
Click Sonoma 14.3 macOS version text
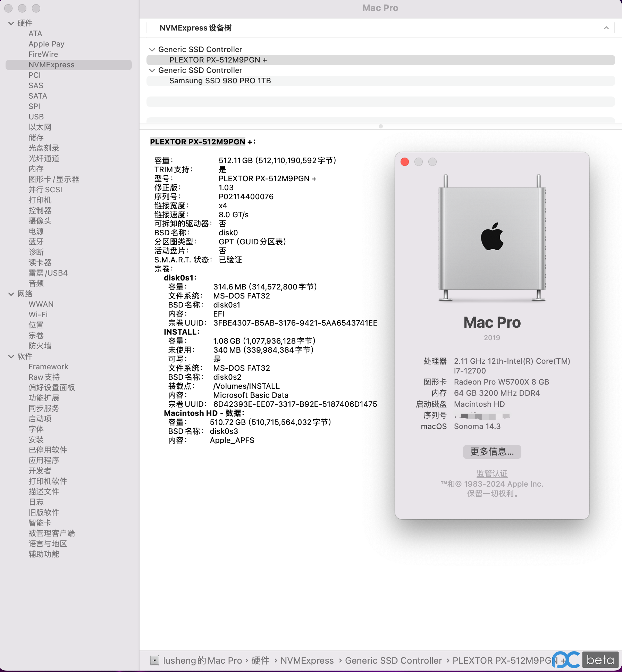click(477, 427)
